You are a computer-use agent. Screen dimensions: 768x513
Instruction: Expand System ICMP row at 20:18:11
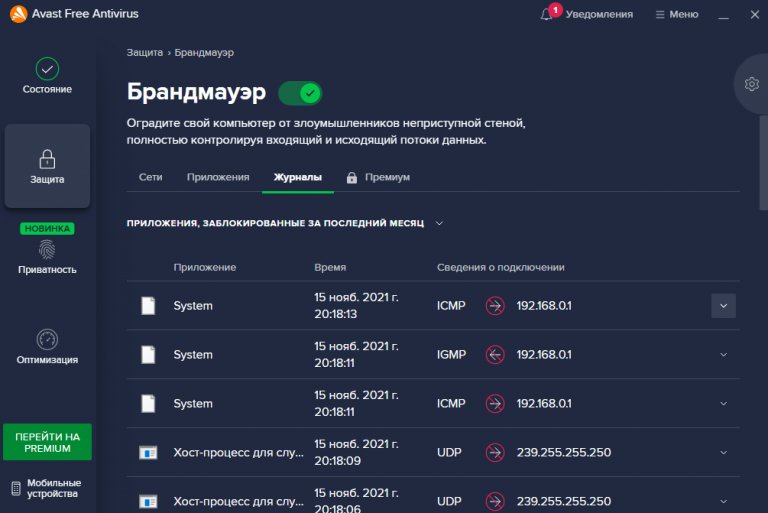click(723, 404)
